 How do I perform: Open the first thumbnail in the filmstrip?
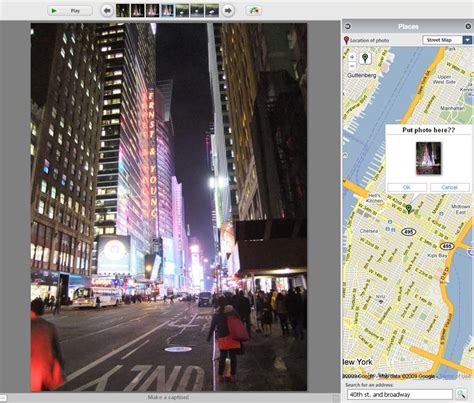(x=123, y=11)
